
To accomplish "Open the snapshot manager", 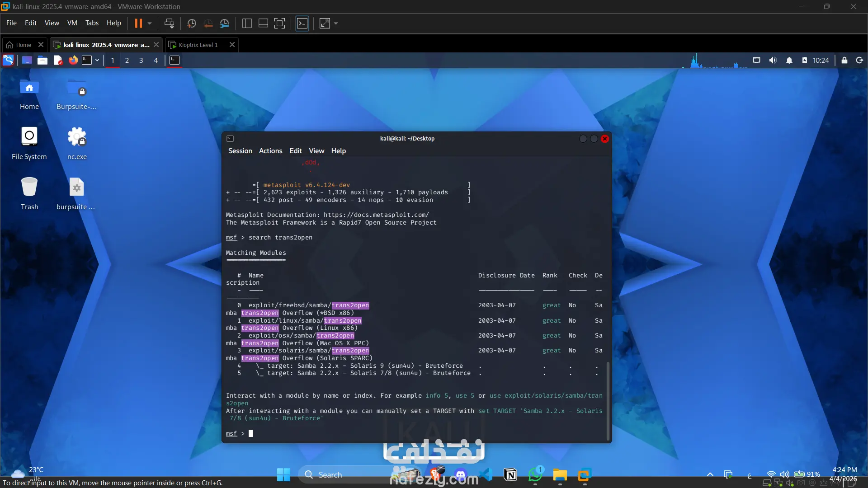I will click(x=225, y=23).
